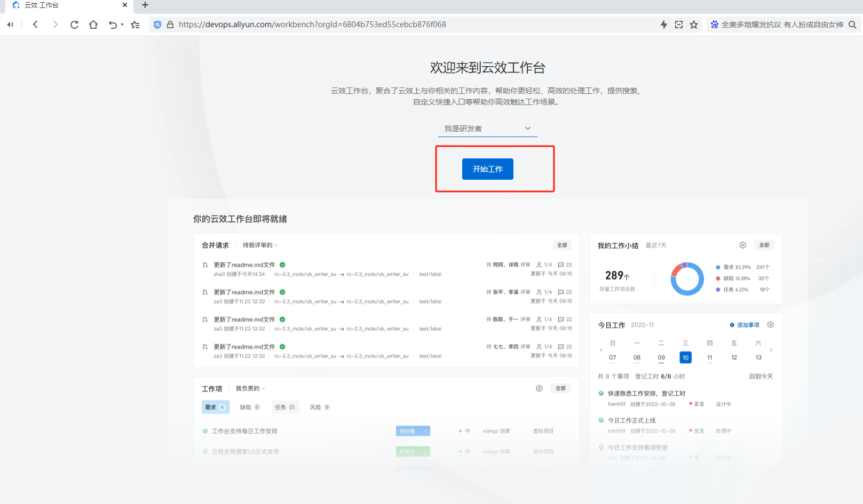
Task: Open the merge request awaiting 七七 review
Action: 244,346
